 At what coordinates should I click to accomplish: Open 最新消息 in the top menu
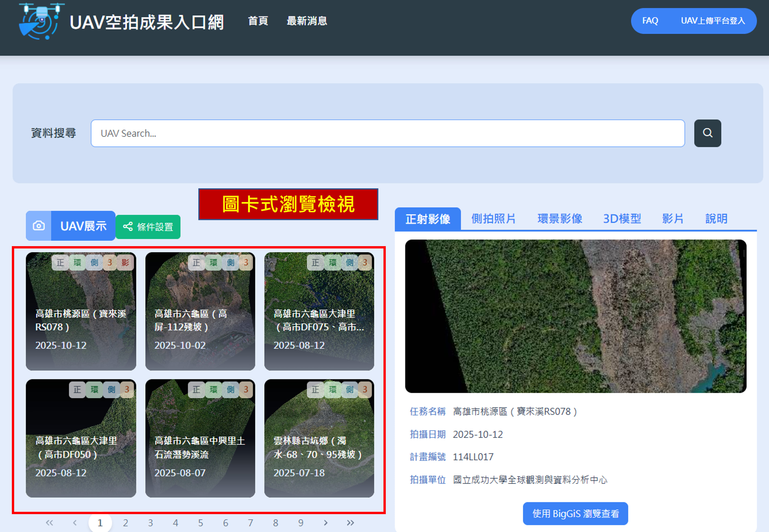(x=307, y=21)
